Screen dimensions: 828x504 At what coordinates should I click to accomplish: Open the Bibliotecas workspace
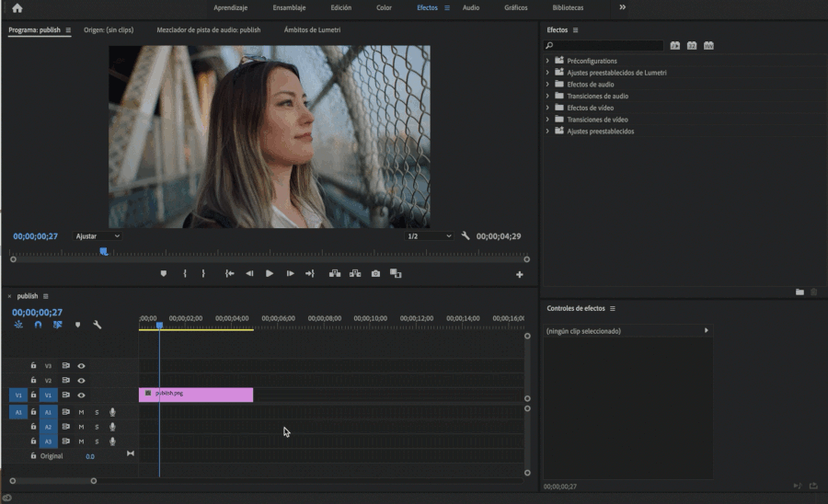point(568,8)
